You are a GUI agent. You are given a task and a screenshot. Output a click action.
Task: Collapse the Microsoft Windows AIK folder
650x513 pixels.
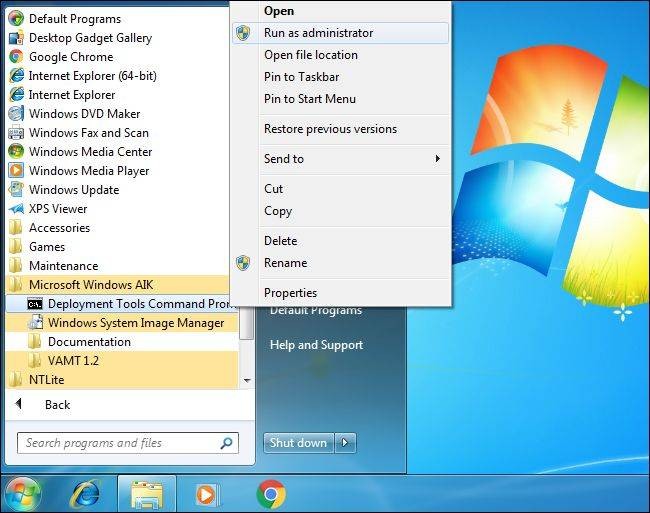[x=117, y=285]
